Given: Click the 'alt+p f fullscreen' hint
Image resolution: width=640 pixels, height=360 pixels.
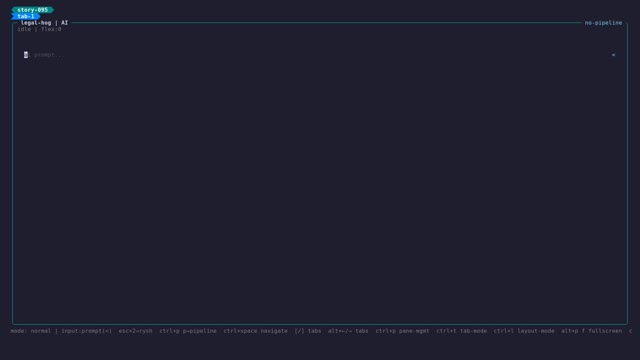Looking at the screenshot, I should 591,331.
